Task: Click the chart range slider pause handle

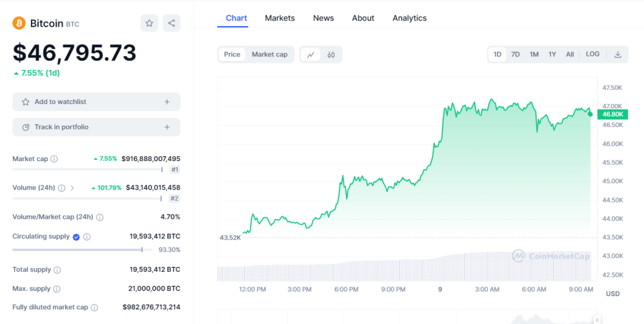Action: (597, 320)
